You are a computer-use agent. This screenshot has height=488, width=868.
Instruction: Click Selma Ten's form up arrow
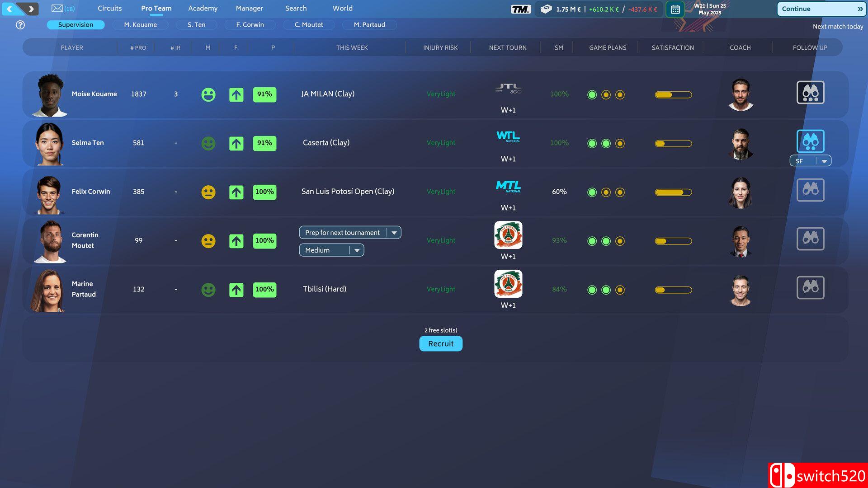(236, 144)
